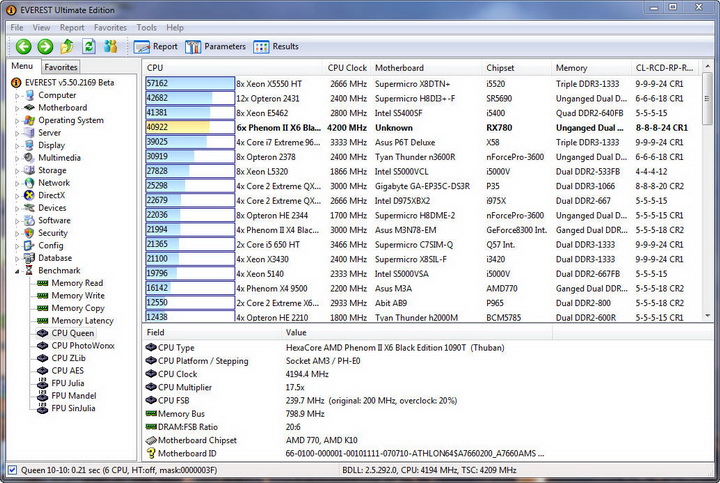This screenshot has height=483, width=720.
Task: Select the Network tree icon
Action: (30, 183)
